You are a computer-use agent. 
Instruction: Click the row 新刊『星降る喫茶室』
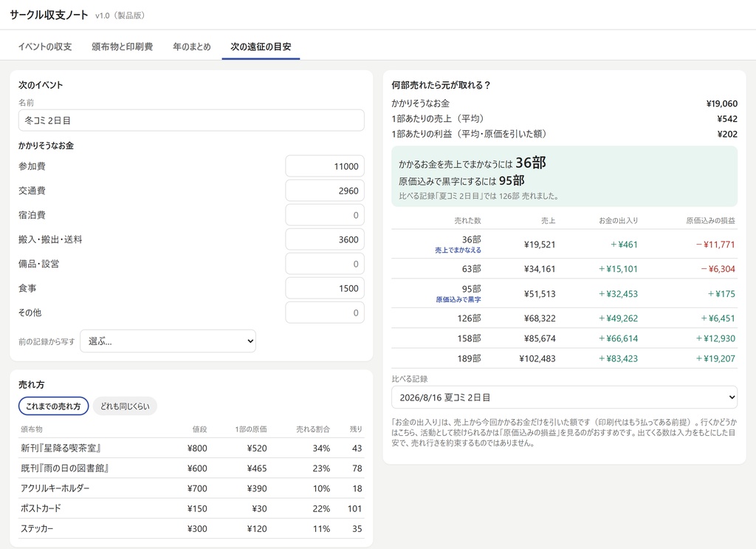[191, 449]
